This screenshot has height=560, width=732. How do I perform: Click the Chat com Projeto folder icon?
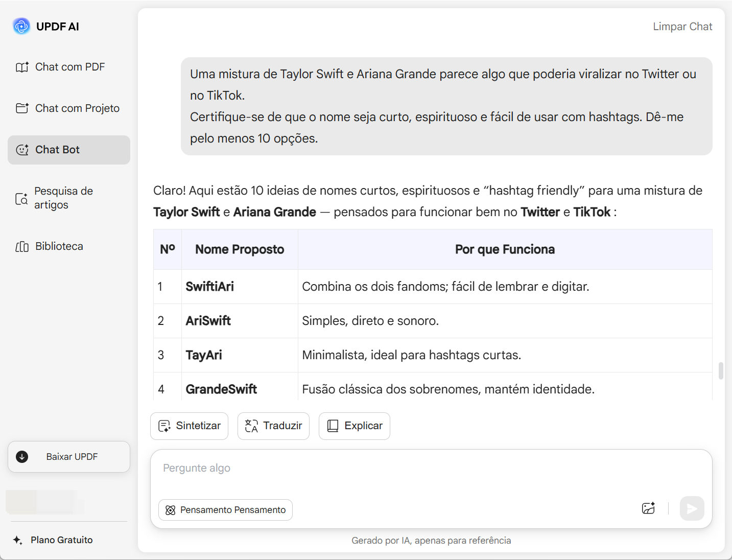click(22, 108)
